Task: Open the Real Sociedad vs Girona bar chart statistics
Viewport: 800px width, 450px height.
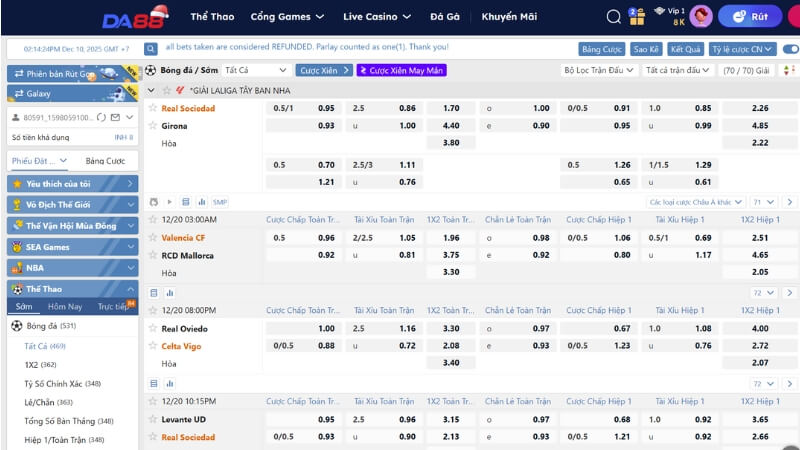Action: pos(202,202)
